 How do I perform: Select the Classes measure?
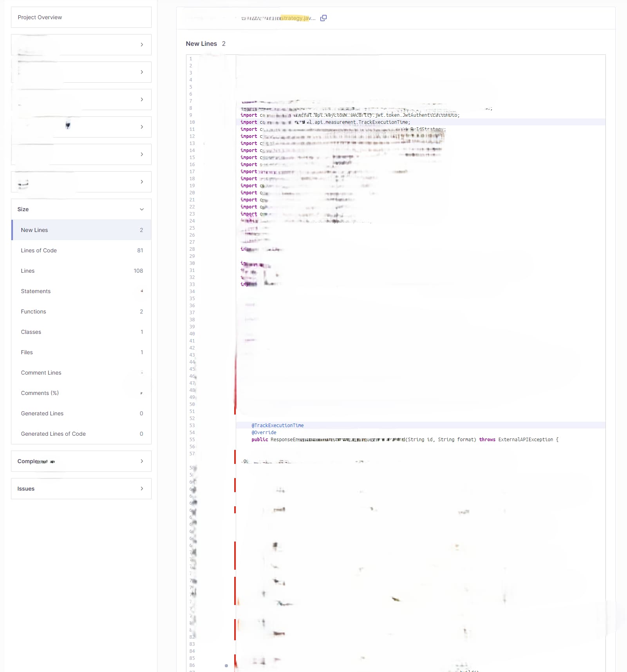point(81,332)
